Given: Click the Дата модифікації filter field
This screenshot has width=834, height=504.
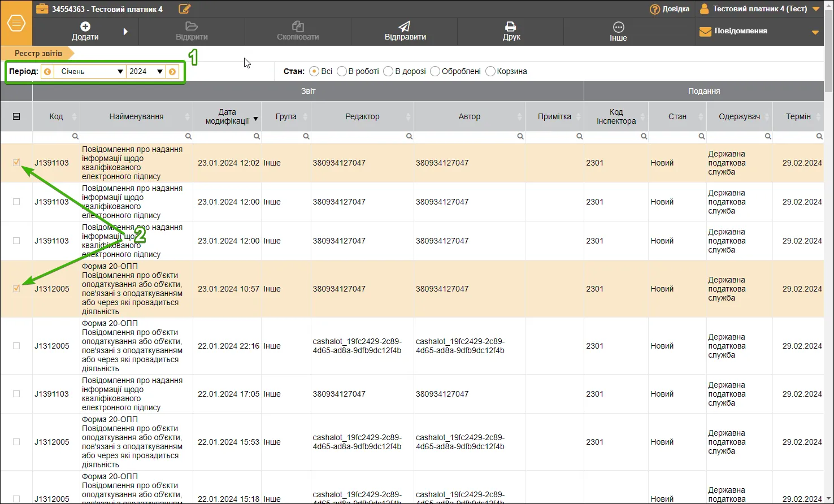Looking at the screenshot, I should tap(227, 137).
